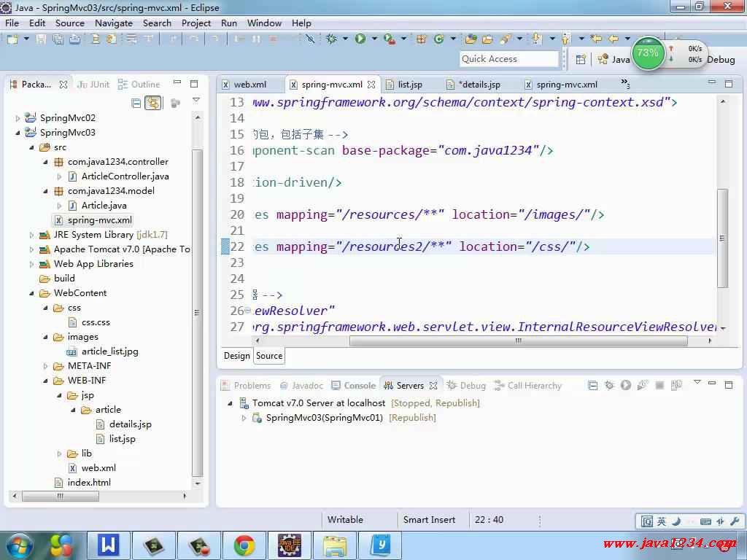This screenshot has width=747, height=560.
Task: Open New wizard dropdown arrow
Action: [26, 39]
